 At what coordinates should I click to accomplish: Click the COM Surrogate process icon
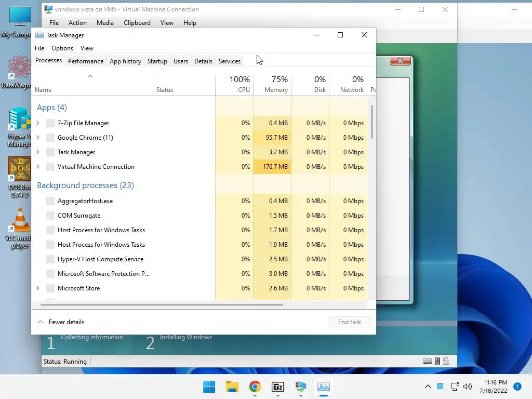pyautogui.click(x=50, y=216)
